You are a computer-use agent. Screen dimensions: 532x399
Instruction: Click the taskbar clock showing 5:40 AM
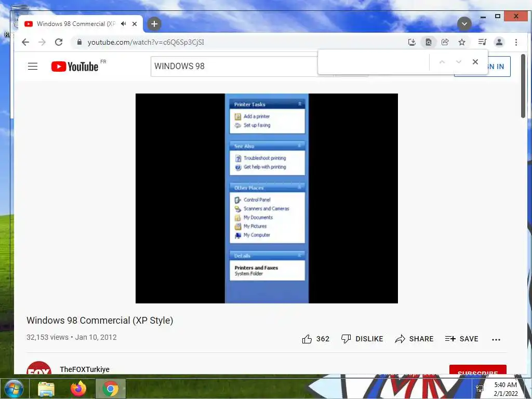(506, 389)
